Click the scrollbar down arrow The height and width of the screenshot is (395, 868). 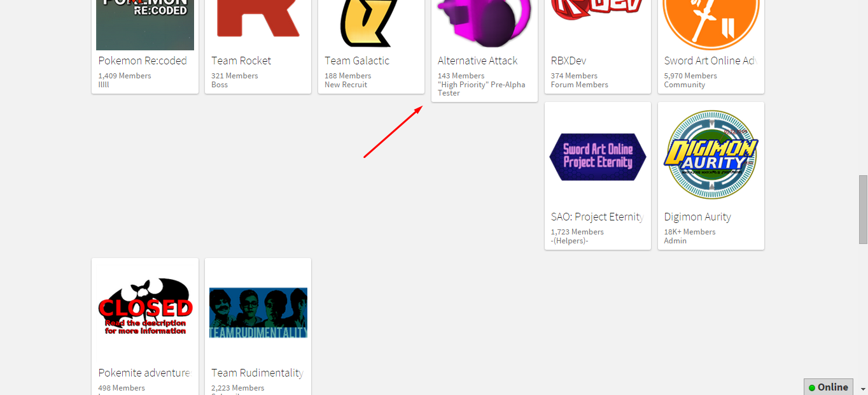(863, 389)
